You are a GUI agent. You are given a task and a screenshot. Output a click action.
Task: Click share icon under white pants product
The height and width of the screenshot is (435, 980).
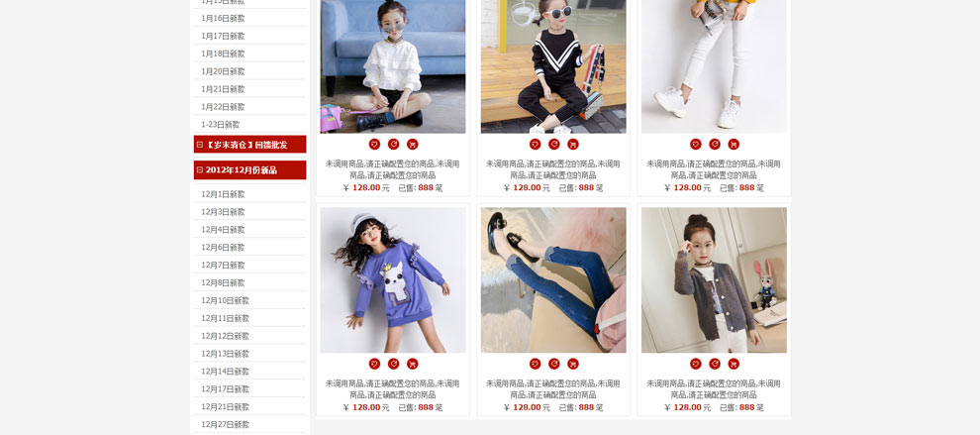click(x=715, y=144)
